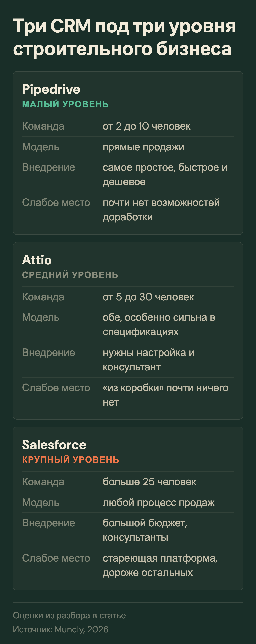Select 'прямые продажи' value
Screen dimensions: 256x644
pos(144,147)
